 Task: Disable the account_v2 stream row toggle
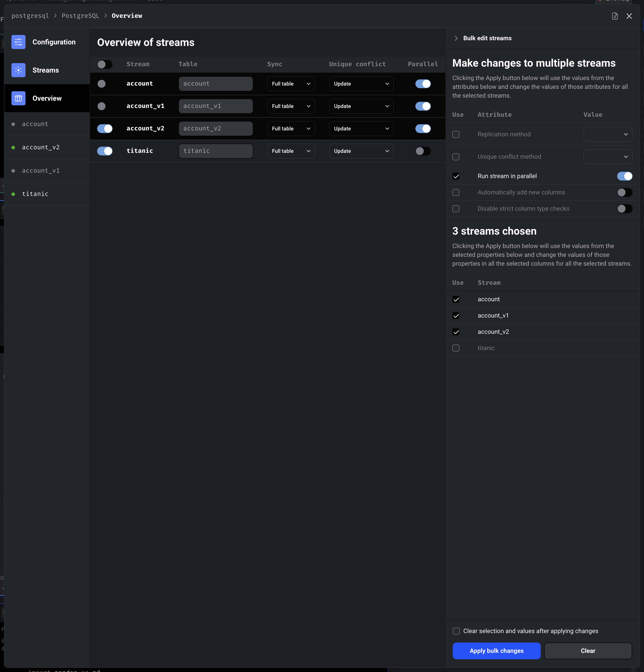(105, 129)
